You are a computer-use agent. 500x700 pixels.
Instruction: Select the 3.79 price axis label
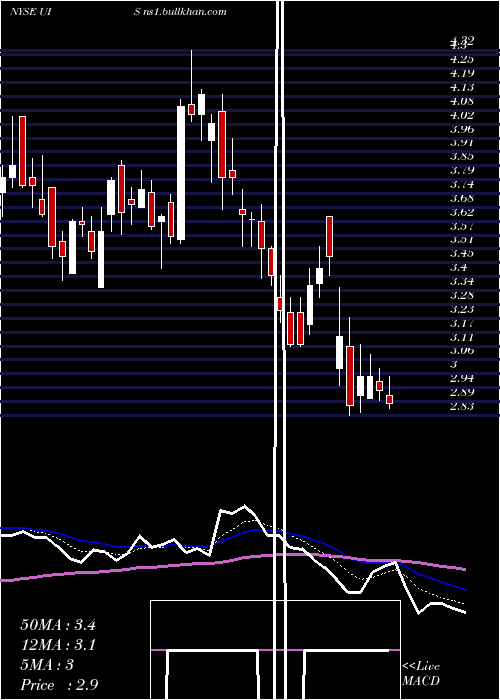click(x=462, y=171)
